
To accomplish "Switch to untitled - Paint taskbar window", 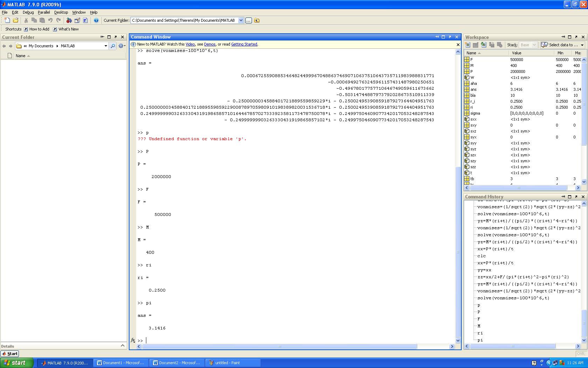I will click(x=233, y=363).
